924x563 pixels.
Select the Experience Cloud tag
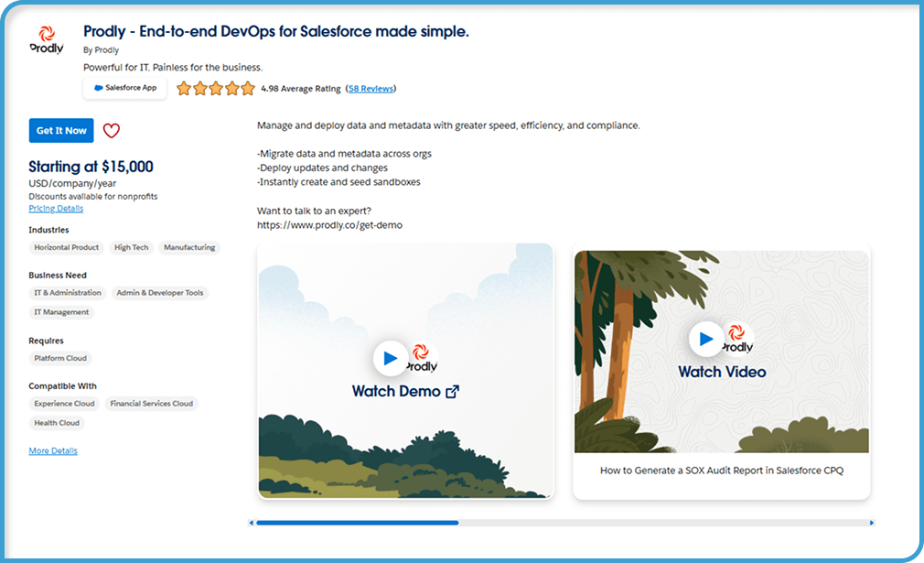tap(64, 404)
